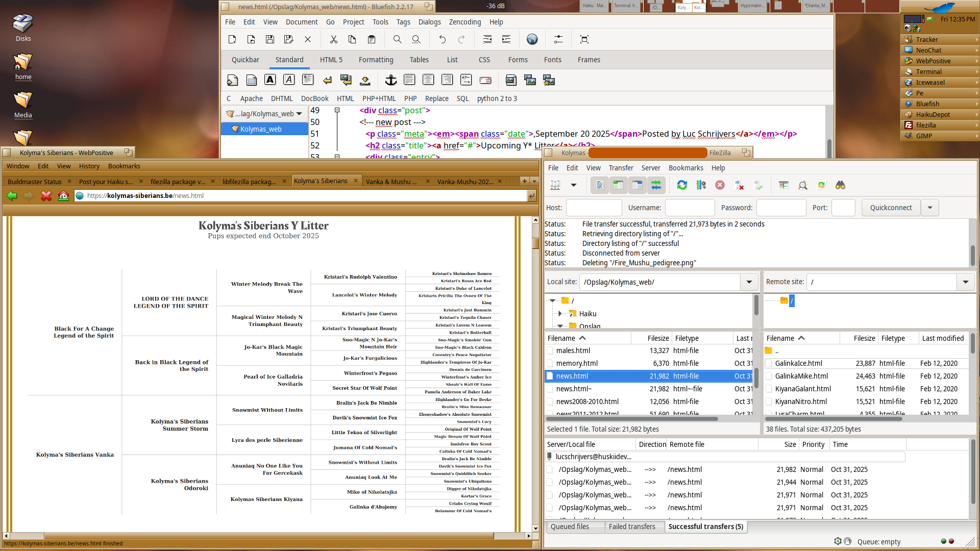
Task: Open the Local site path dropdown
Action: point(749,282)
